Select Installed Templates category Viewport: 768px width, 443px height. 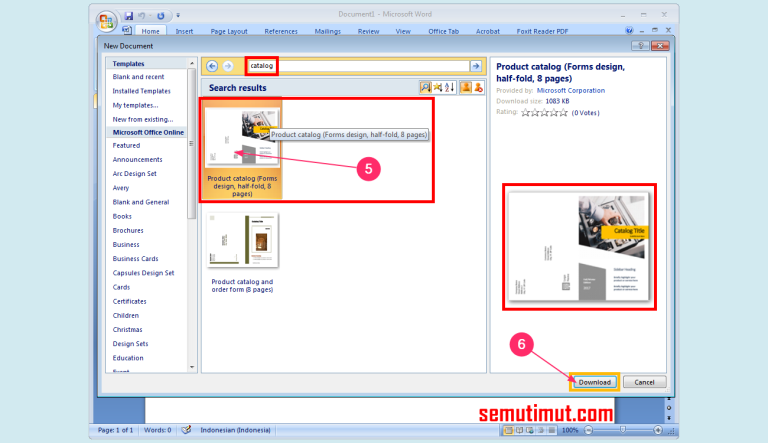(x=142, y=91)
